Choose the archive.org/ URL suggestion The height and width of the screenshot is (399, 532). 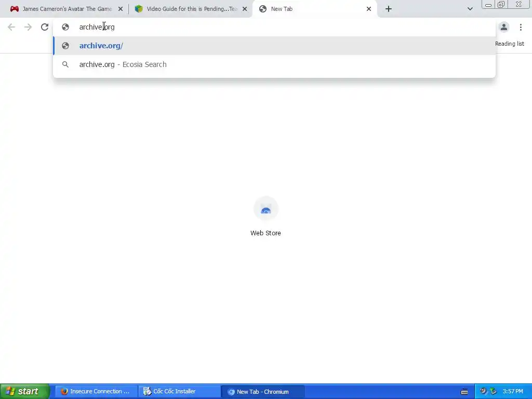[274, 46]
